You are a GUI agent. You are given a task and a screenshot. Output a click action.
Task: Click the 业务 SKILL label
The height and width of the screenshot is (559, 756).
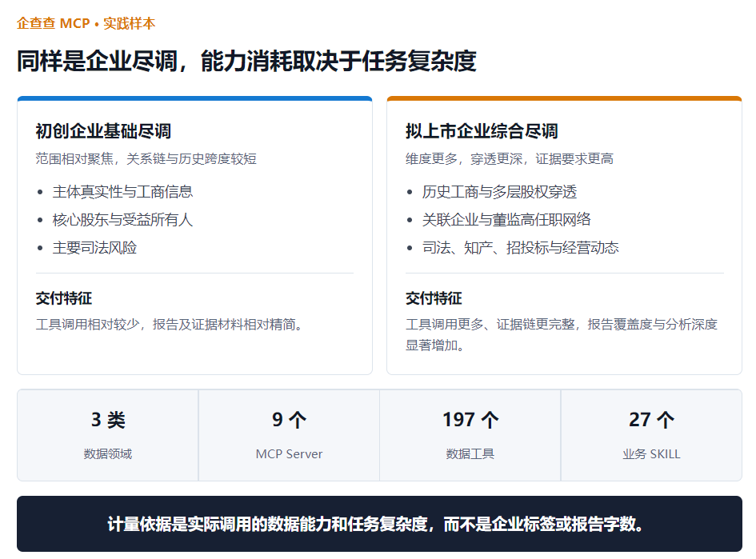pos(651,454)
